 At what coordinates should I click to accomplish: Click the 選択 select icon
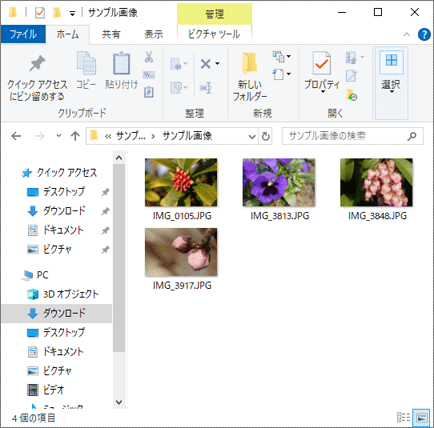point(391,61)
